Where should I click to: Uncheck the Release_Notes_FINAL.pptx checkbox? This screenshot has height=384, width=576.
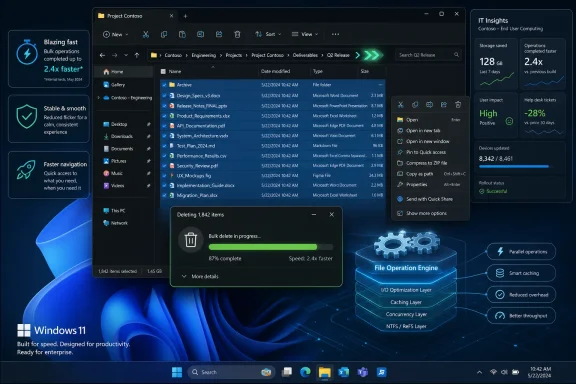coord(164,106)
